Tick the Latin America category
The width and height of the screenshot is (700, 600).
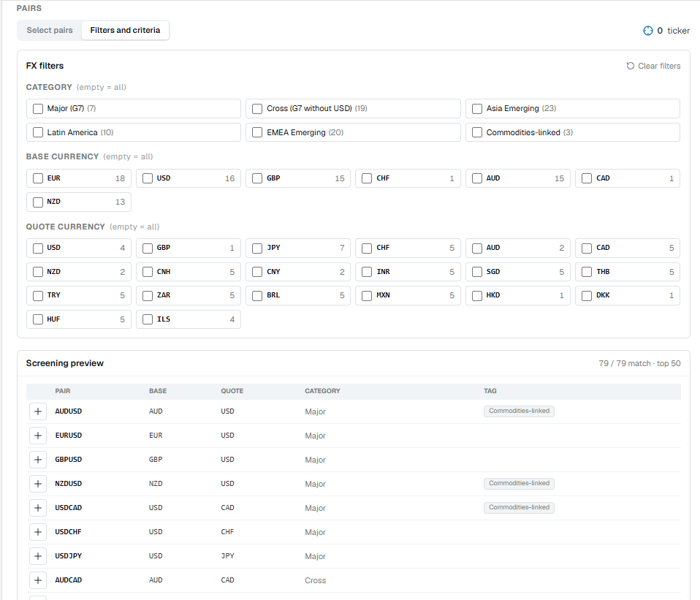point(38,132)
